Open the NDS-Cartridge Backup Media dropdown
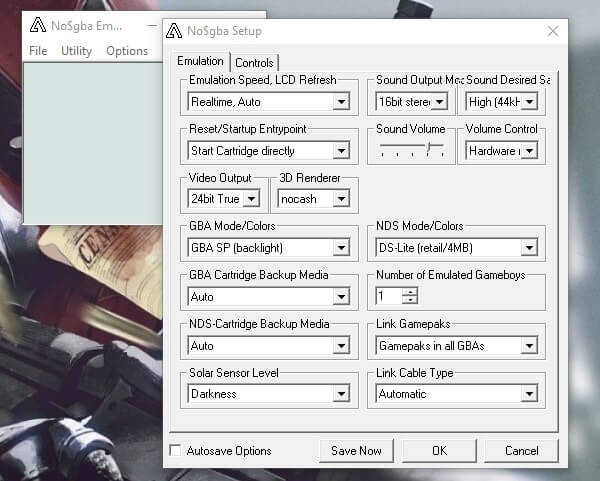 [269, 346]
